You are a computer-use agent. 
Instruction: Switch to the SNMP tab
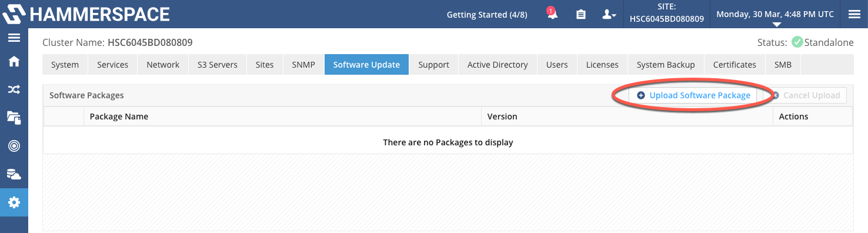[303, 65]
